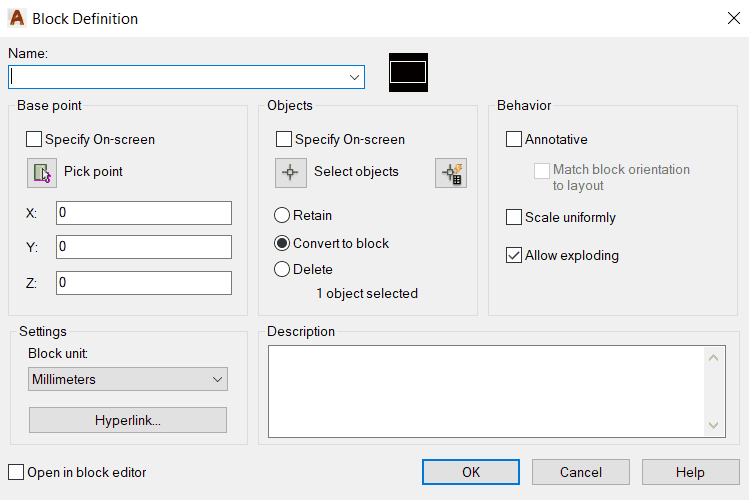The height and width of the screenshot is (500, 749).
Task: Click the AutoCAD logo in title bar
Action: tap(17, 18)
